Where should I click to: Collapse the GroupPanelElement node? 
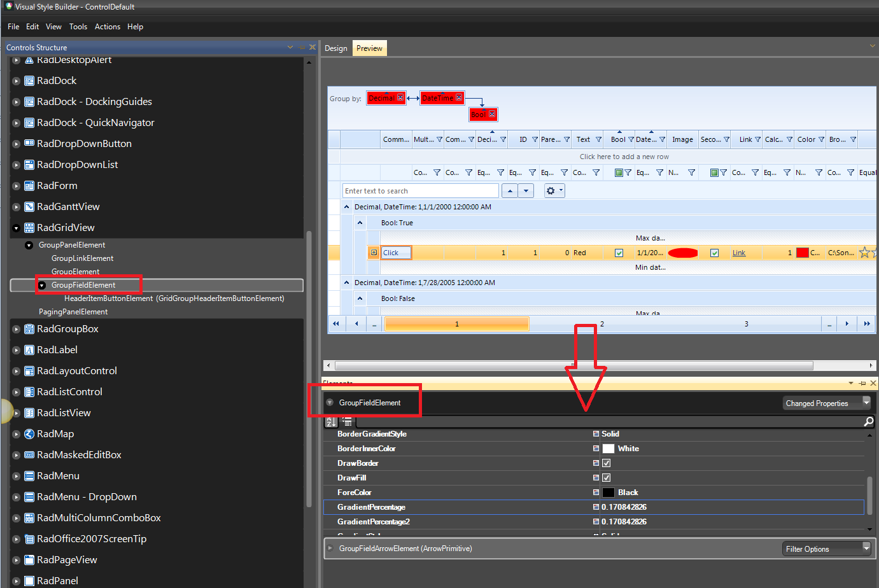tap(29, 245)
